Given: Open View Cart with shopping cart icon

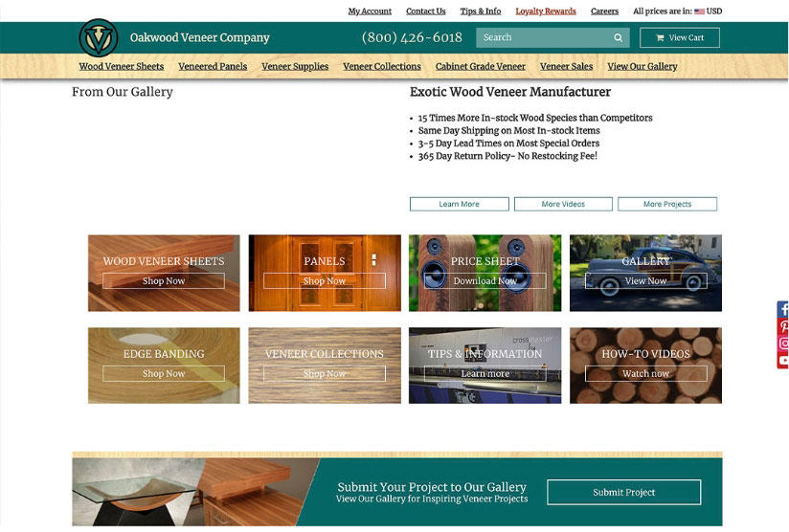Looking at the screenshot, I should click(679, 38).
